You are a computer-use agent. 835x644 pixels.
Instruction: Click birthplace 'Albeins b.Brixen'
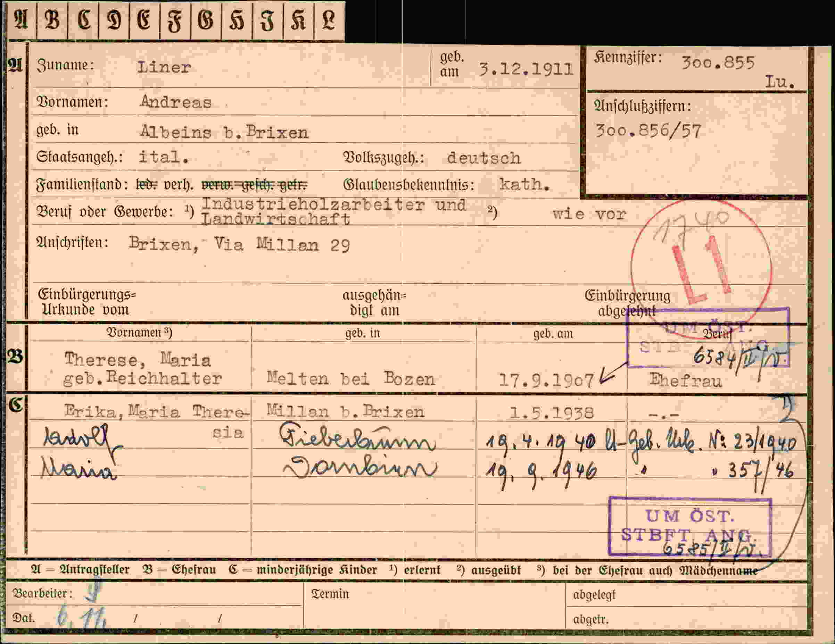[x=224, y=132]
